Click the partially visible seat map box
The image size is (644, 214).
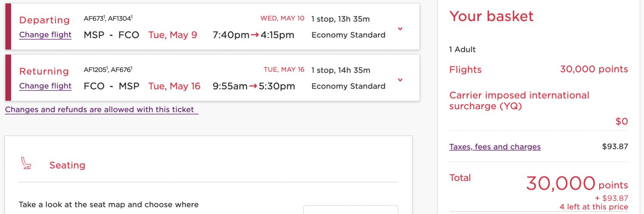[x=350, y=210]
